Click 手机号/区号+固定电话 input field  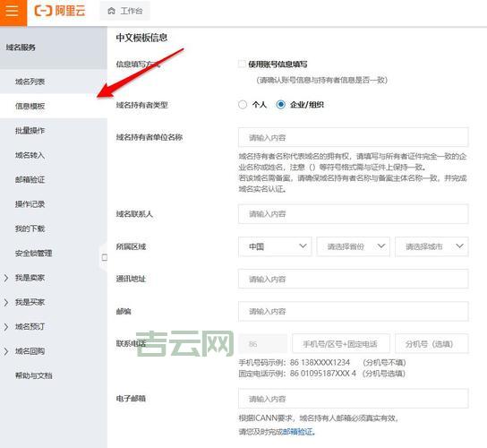point(341,344)
